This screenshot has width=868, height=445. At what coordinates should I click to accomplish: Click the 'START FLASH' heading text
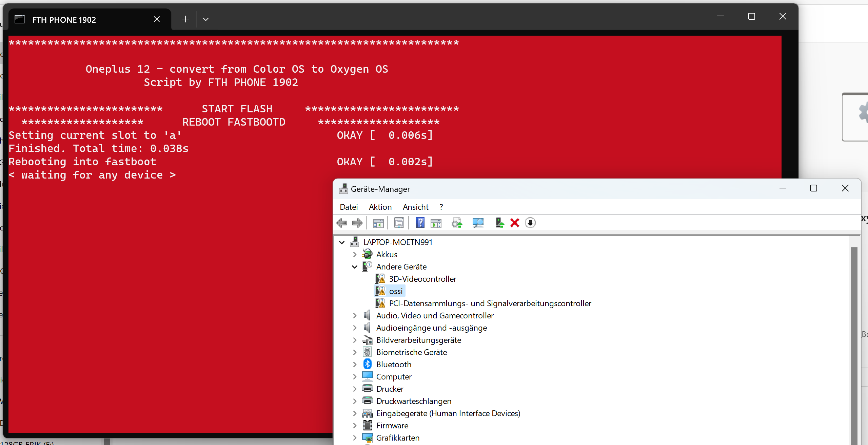[x=237, y=109]
